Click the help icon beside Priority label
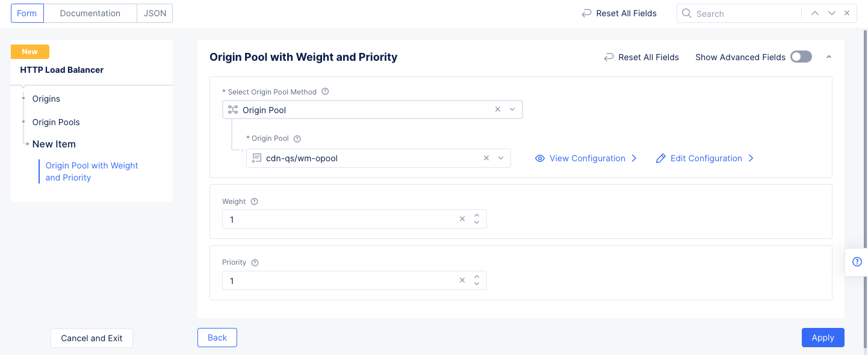The image size is (868, 355). pos(255,262)
